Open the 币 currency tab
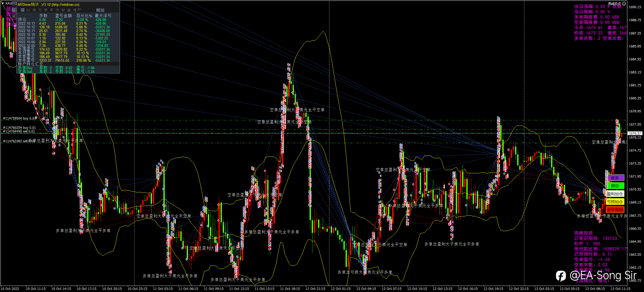Image resolution: width=644 pixels, height=292 pixels. tap(57, 10)
